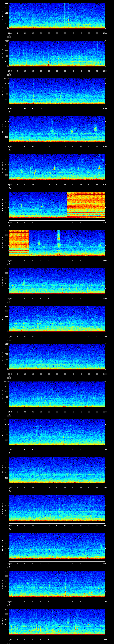Screen dimensions: 114x644
Task: Select the spectrogram panel starting at 14:22:00
Action: click(57, 318)
